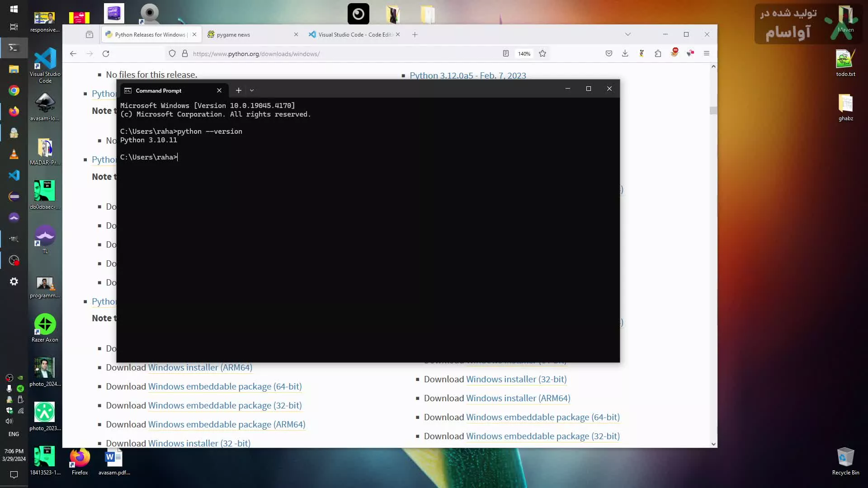This screenshot has height=488, width=868.
Task: Select the todo.txt desktop file
Action: (x=845, y=63)
